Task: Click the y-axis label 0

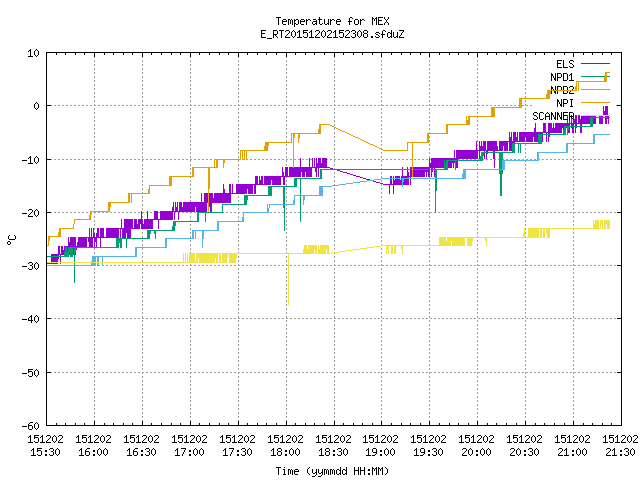Action: [36, 106]
